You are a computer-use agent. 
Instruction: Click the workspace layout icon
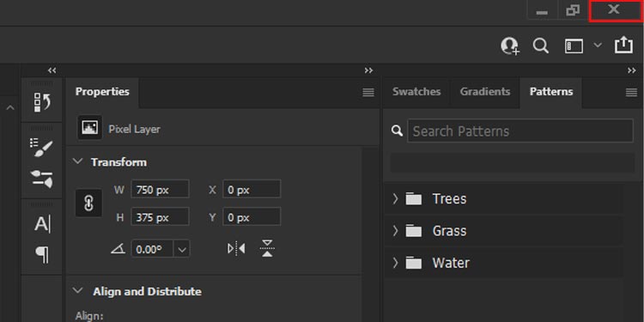click(574, 46)
